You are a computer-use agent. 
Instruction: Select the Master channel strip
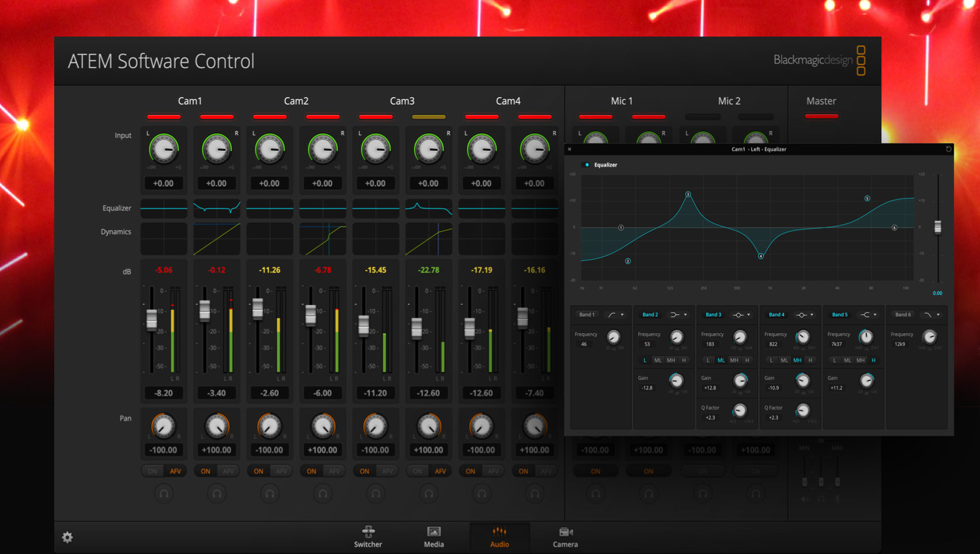[821, 101]
